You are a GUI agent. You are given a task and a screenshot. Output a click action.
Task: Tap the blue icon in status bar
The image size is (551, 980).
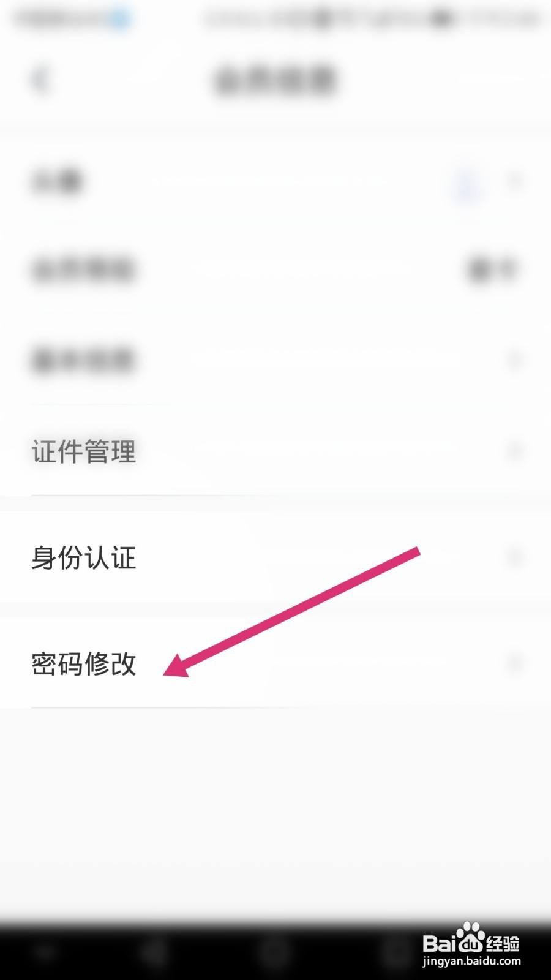121,19
